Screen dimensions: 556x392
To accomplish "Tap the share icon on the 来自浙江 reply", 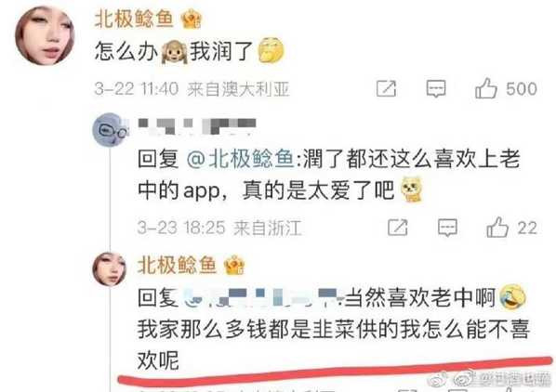I will pos(398,228).
